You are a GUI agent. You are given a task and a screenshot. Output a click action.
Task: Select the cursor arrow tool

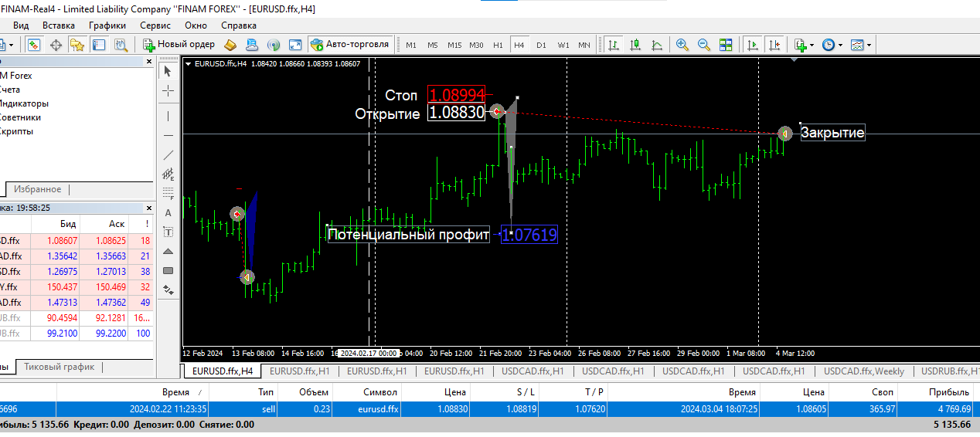click(x=168, y=71)
